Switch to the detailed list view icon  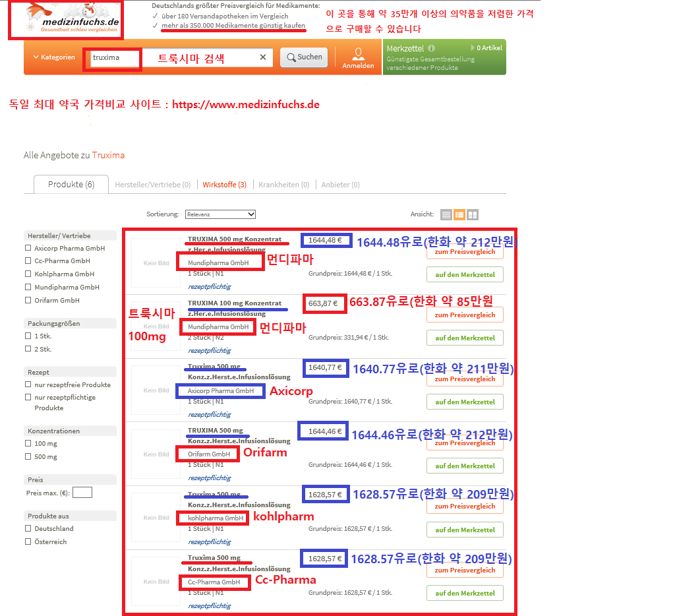tap(459, 214)
